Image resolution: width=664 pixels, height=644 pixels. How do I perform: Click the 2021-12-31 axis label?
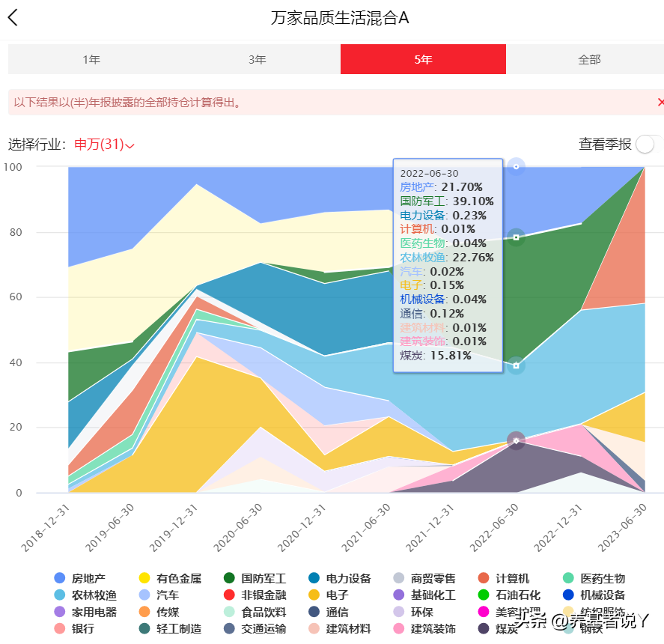click(430, 528)
